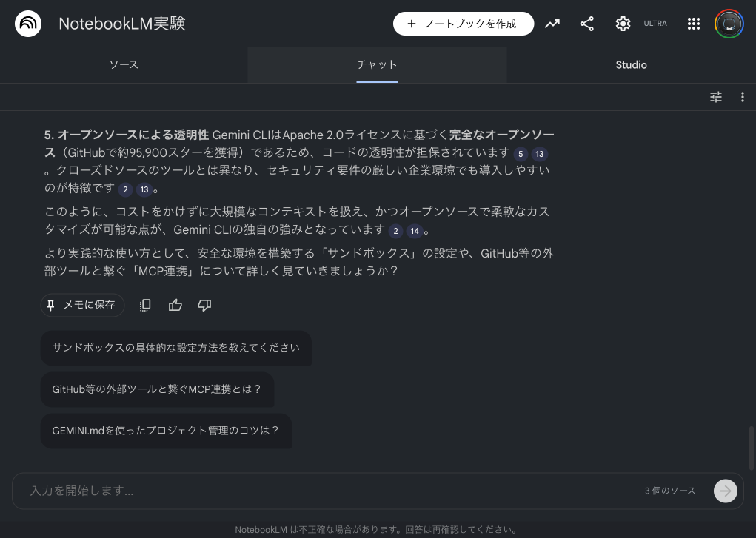The height and width of the screenshot is (538, 756).
Task: Switch to the ソース tab
Action: pos(123,65)
